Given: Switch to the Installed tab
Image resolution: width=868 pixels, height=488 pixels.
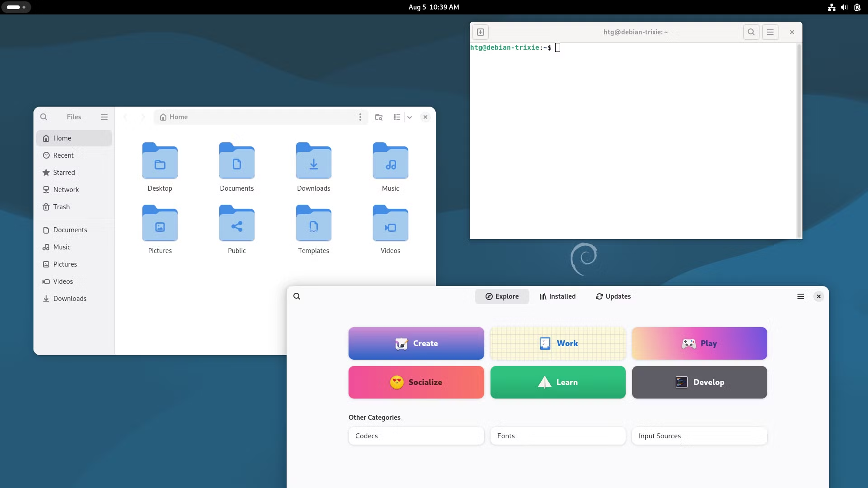Looking at the screenshot, I should point(557,296).
